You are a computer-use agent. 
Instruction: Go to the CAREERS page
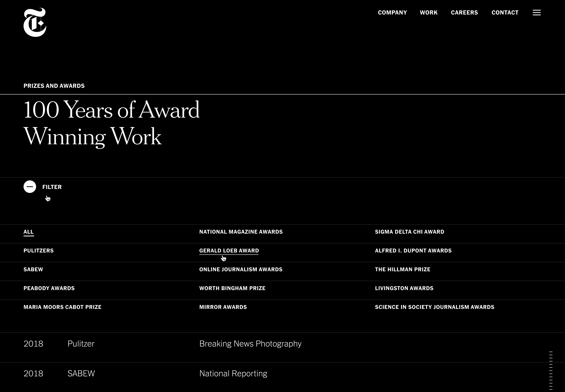[464, 13]
